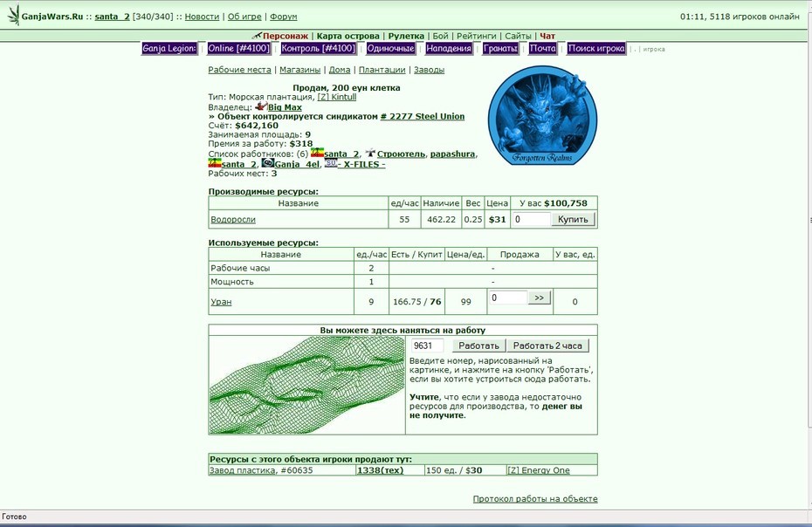Open the Новости link in header

(x=202, y=17)
